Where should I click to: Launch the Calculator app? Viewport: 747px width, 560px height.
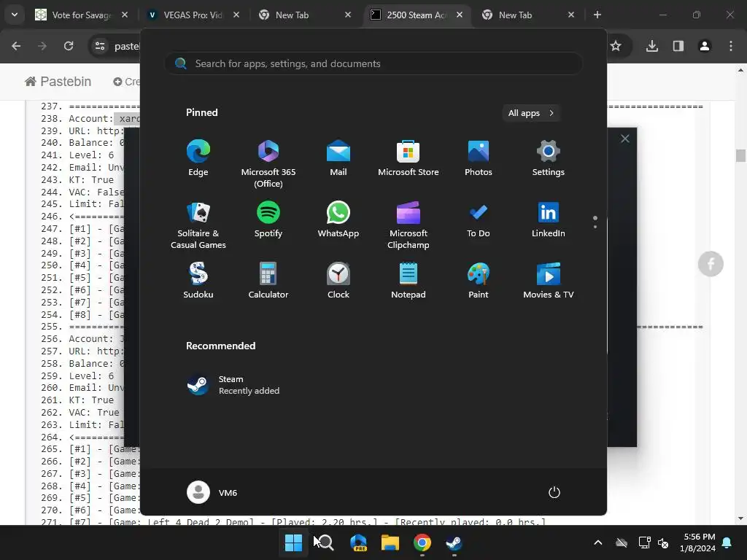click(268, 281)
